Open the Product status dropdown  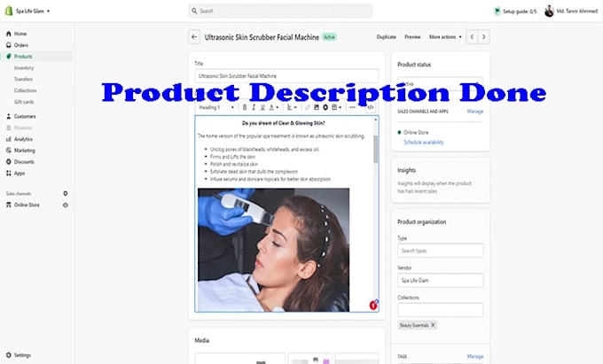click(x=441, y=83)
